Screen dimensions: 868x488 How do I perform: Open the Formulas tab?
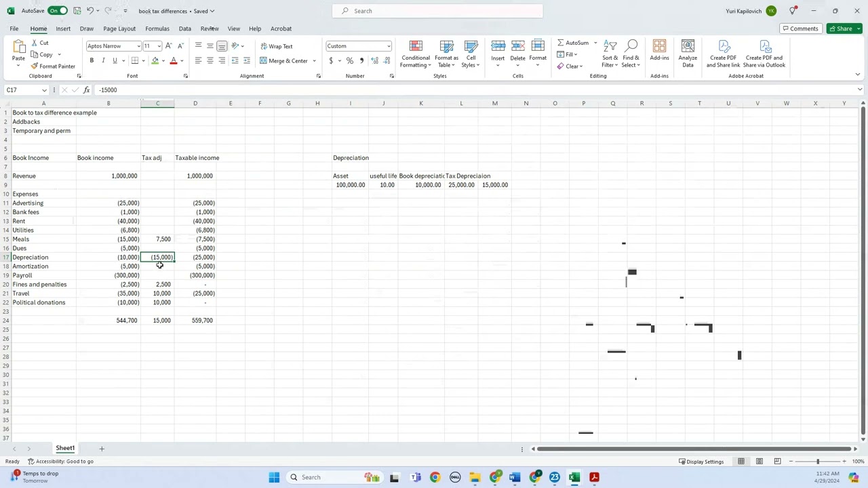pos(157,28)
